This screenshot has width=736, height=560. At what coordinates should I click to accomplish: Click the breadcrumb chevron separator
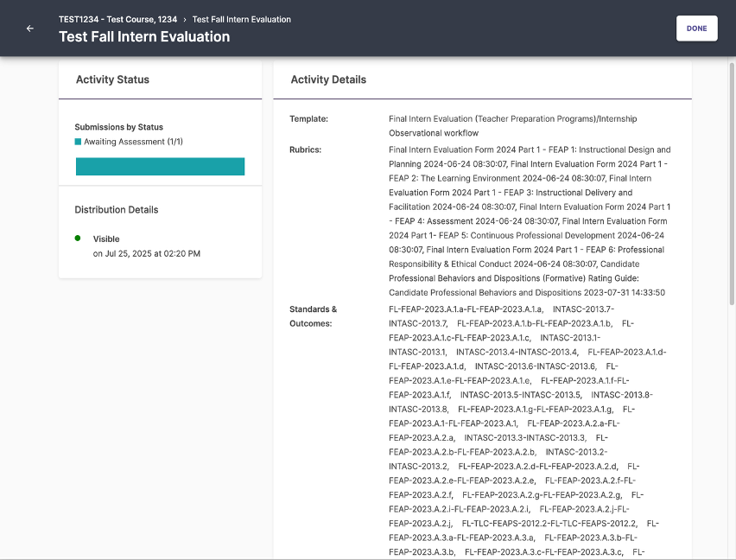[x=185, y=20]
